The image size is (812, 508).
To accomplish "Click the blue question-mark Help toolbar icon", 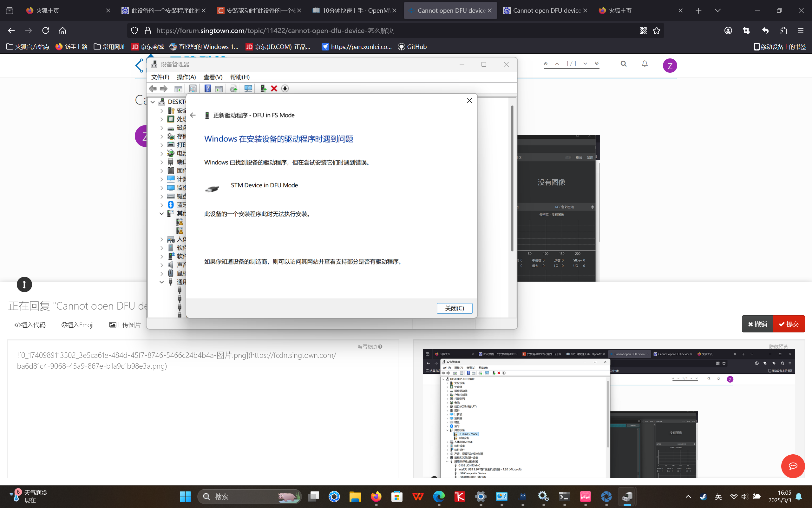I will pyautogui.click(x=207, y=88).
